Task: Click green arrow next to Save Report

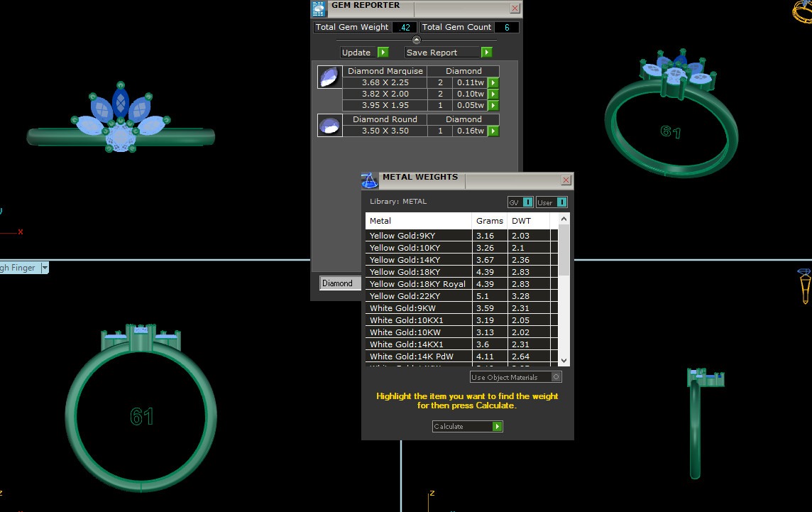Action: (486, 53)
